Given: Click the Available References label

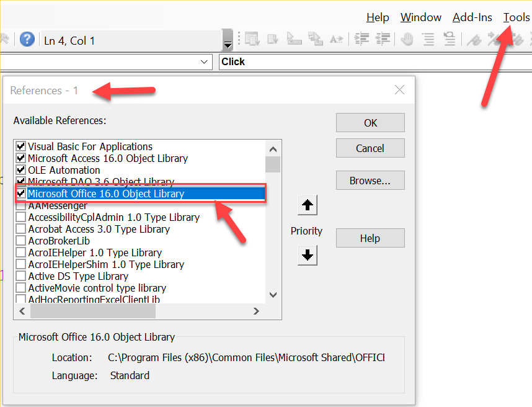Looking at the screenshot, I should point(60,120).
